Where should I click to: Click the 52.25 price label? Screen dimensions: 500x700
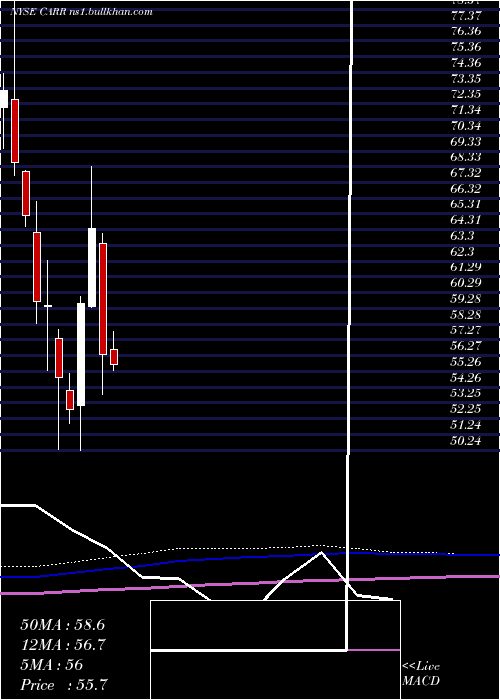[465, 408]
